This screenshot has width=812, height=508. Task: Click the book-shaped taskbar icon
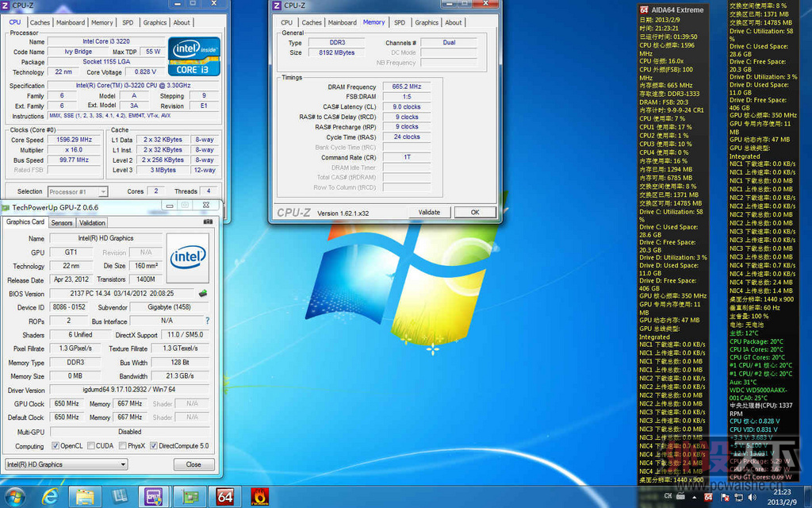click(120, 497)
